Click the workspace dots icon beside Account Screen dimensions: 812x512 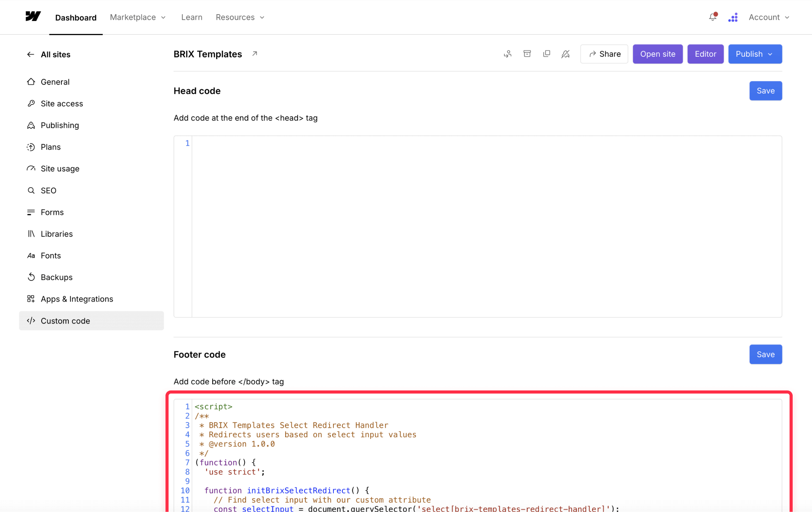tap(733, 17)
